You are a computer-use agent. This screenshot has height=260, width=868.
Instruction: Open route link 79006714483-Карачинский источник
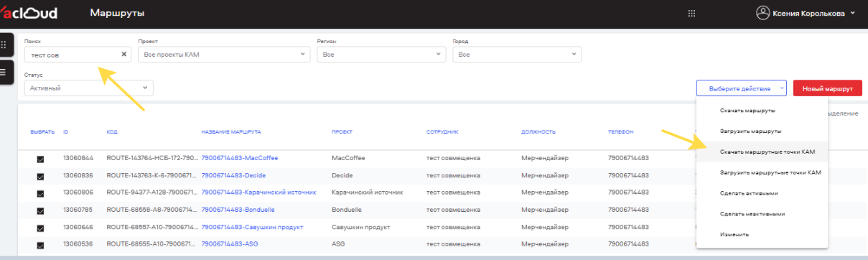click(258, 192)
